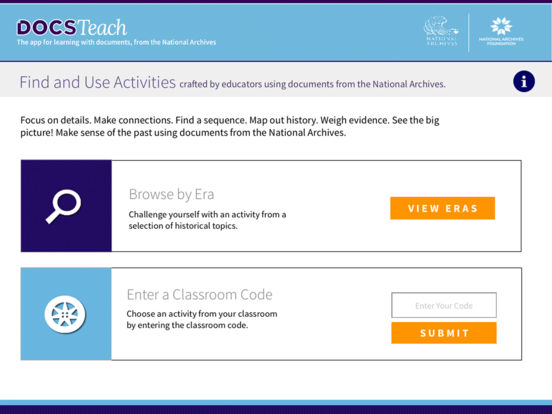Screen dimensions: 552x414
Task: Click the subtitle 'crafted by educators' text
Action: point(313,84)
